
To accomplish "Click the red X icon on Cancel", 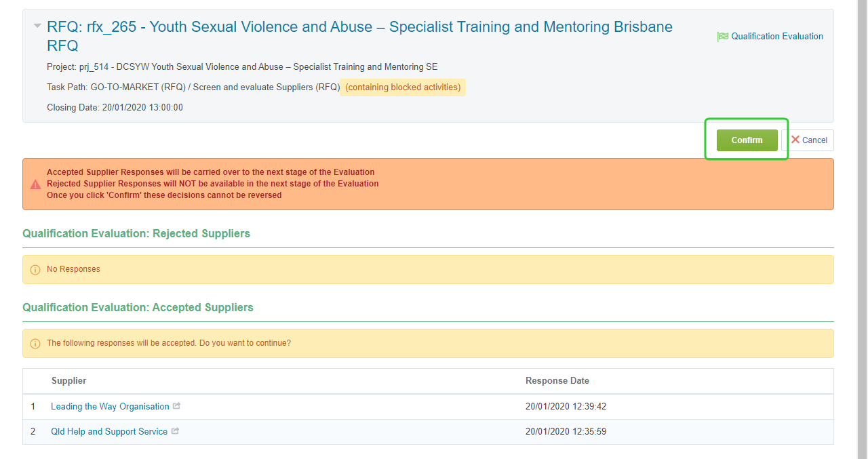I will pyautogui.click(x=795, y=140).
